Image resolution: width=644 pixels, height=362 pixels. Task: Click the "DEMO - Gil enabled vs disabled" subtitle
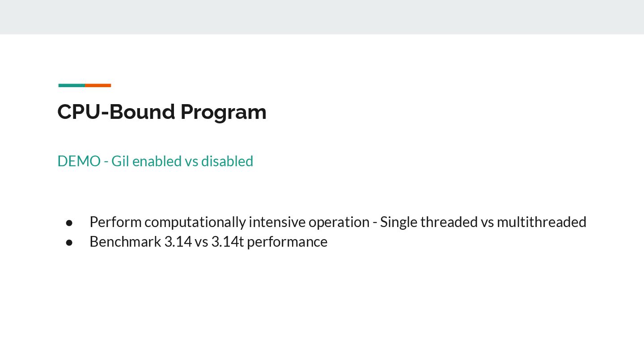click(x=155, y=161)
